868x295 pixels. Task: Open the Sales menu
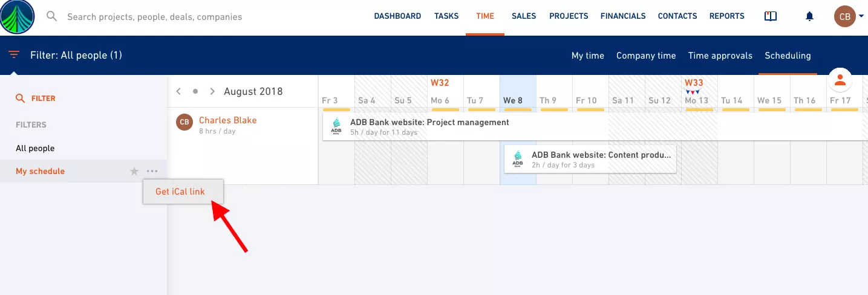click(x=524, y=16)
